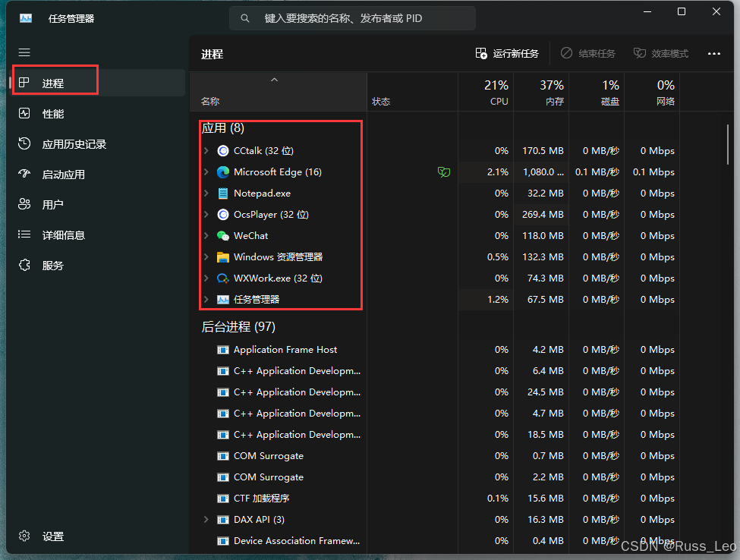Select the C++ Application row using 24.5 MB
This screenshot has width=740, height=560.
(x=435, y=392)
